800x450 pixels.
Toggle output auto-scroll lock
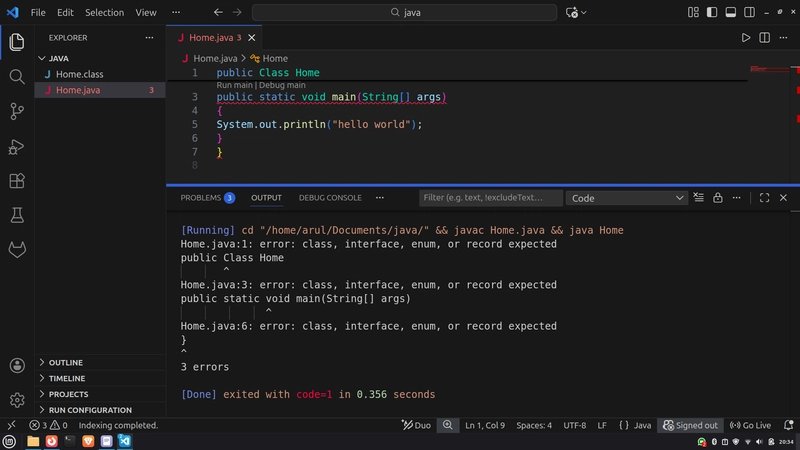(x=717, y=198)
